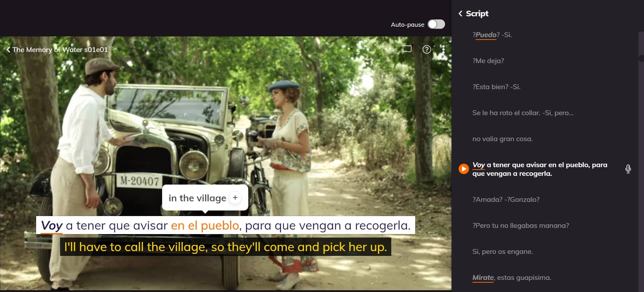The width and height of the screenshot is (644, 292).
Task: Click the 'Mirate' word in the script
Action: pyautogui.click(x=483, y=277)
